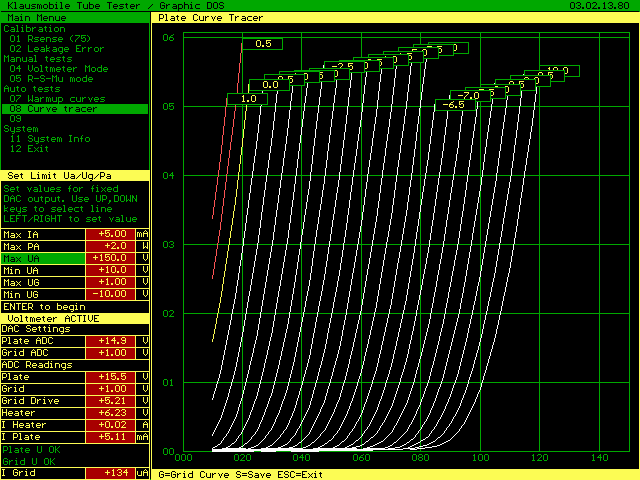Screen dimensions: 640x480
Task: Click the Min UA value field
Action: [x=111, y=270]
